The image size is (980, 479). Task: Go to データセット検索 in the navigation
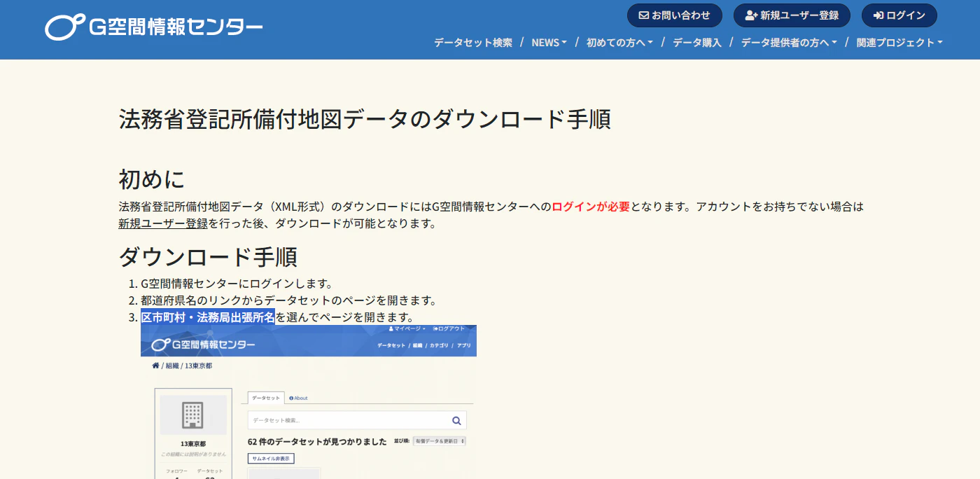(473, 43)
